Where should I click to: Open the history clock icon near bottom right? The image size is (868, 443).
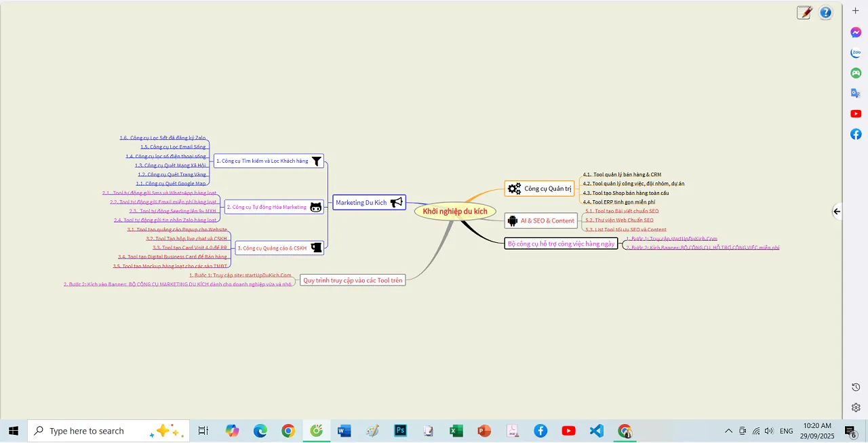tap(855, 387)
